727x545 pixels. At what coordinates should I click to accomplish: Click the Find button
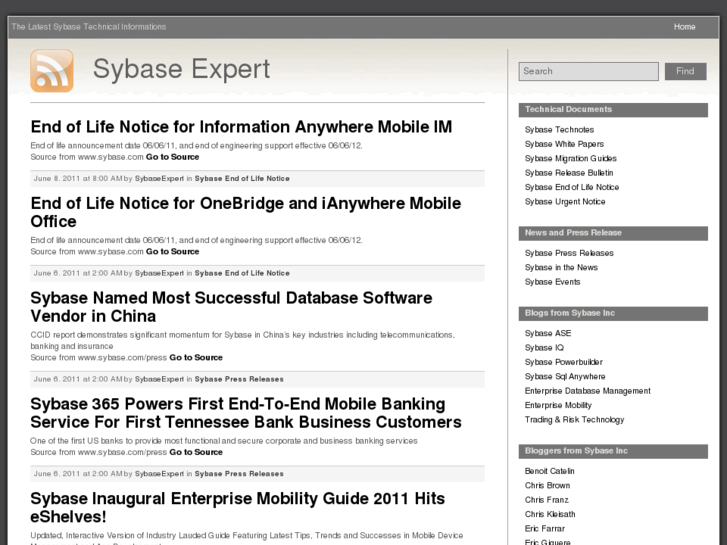(x=685, y=71)
